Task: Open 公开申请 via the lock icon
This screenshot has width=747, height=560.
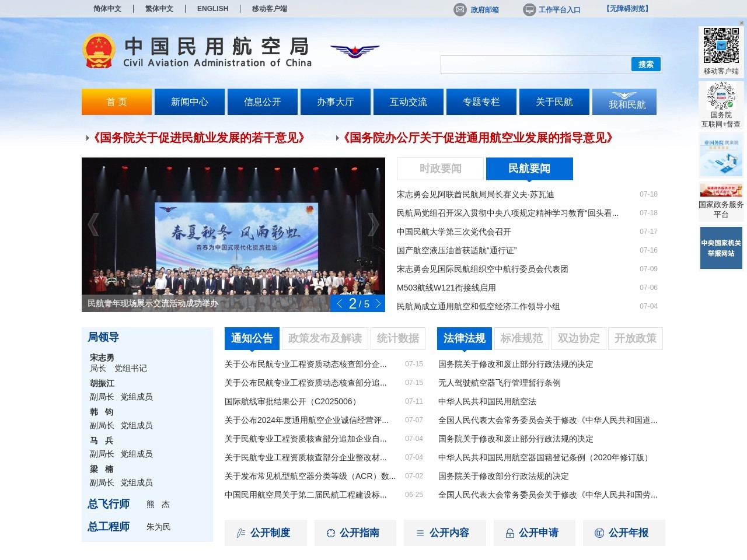Action: pos(510,533)
